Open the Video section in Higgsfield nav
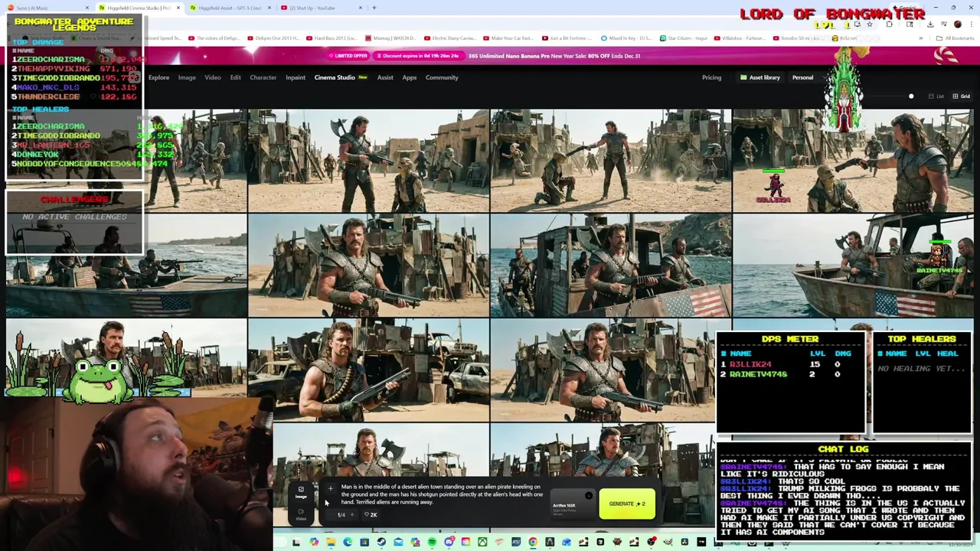 coord(213,77)
